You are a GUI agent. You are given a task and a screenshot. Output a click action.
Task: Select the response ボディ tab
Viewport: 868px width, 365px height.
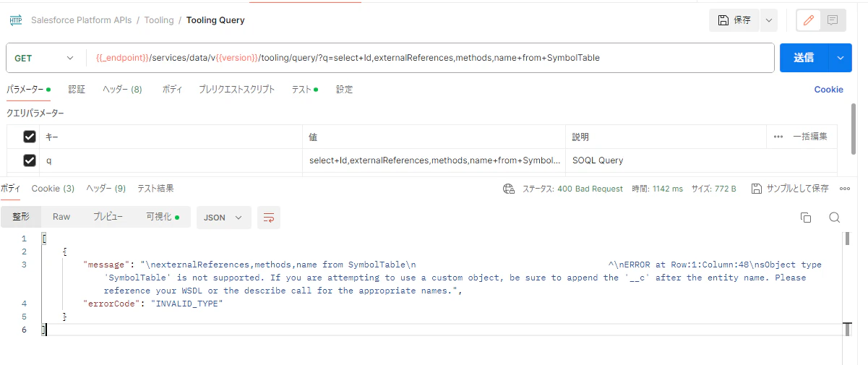tap(10, 189)
